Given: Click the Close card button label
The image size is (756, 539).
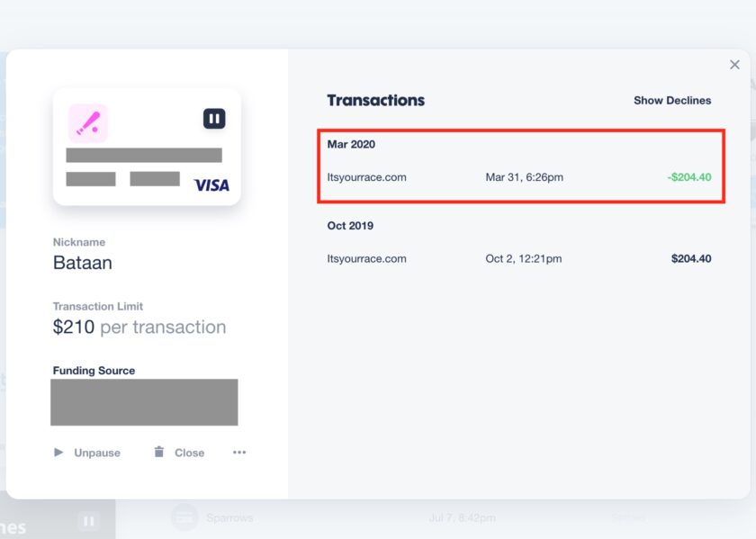Looking at the screenshot, I should click(190, 453).
